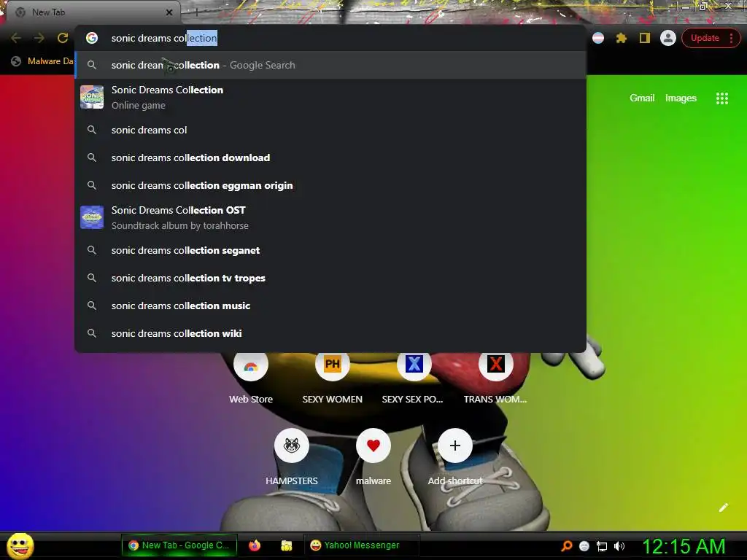The image size is (747, 560).
Task: Open the Sonic Dreams Collection OST suggestion
Action: tap(330, 217)
